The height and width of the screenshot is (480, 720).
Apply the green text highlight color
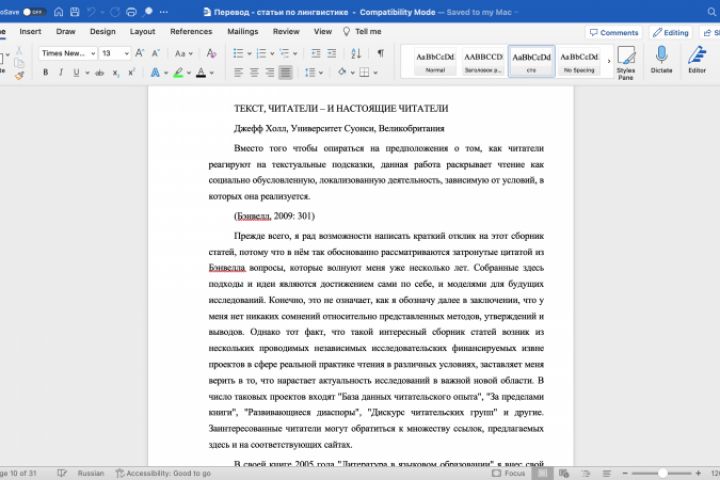[x=179, y=73]
